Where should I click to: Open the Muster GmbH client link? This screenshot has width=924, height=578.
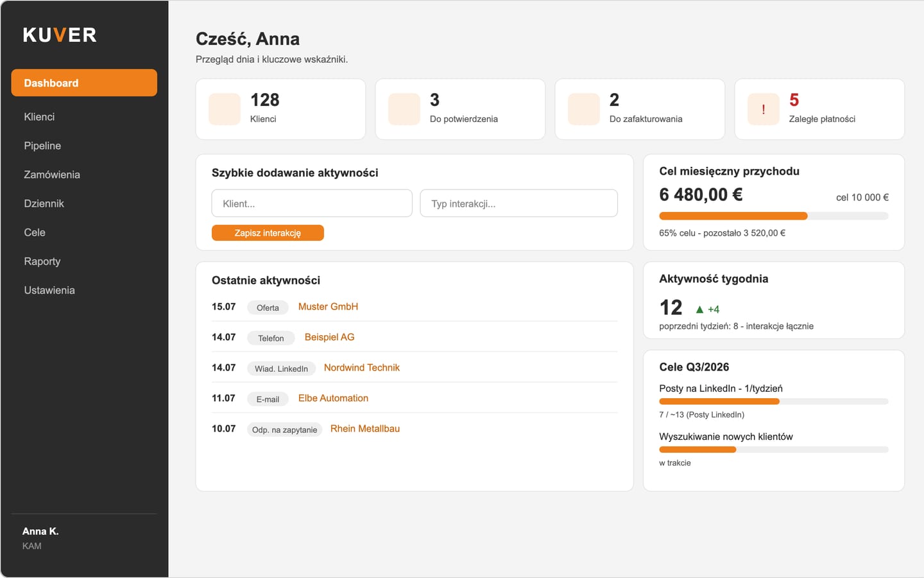[x=328, y=307]
